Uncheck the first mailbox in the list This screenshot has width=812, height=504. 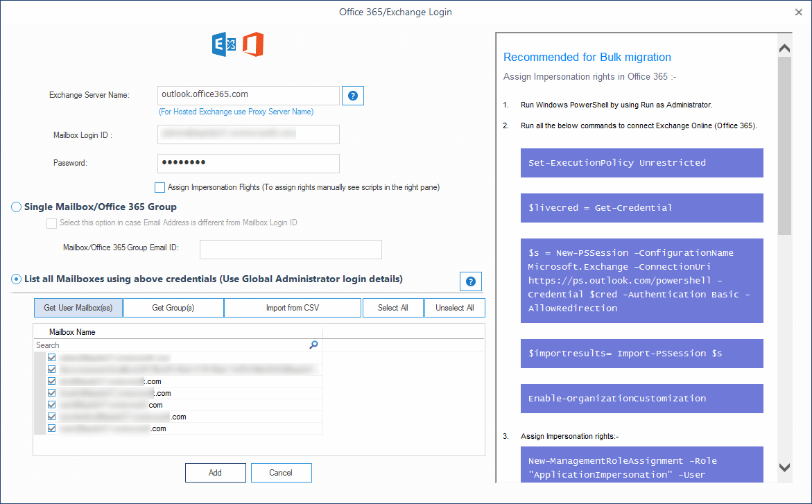coord(52,358)
